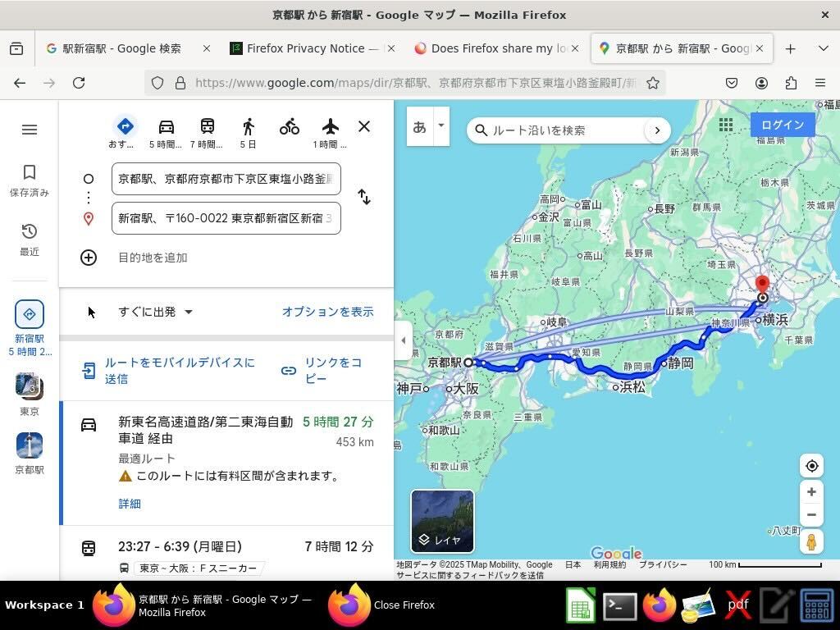840x630 pixels.
Task: Select the recommended travel mode
Action: pyautogui.click(x=125, y=132)
